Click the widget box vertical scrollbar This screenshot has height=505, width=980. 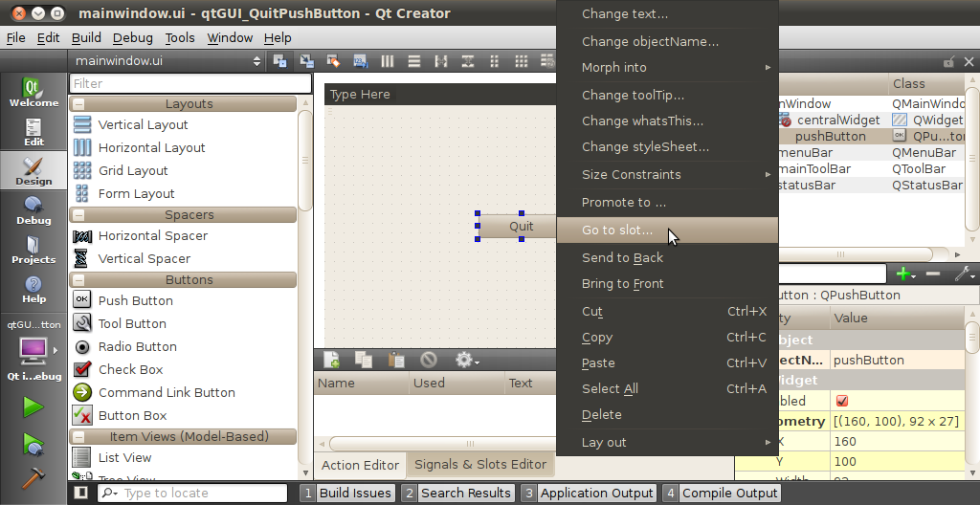click(305, 162)
